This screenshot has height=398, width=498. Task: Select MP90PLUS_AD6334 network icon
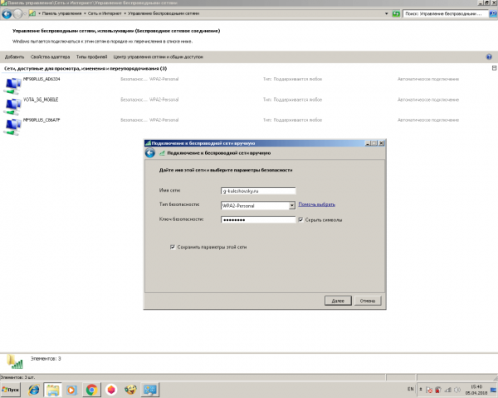(12, 86)
